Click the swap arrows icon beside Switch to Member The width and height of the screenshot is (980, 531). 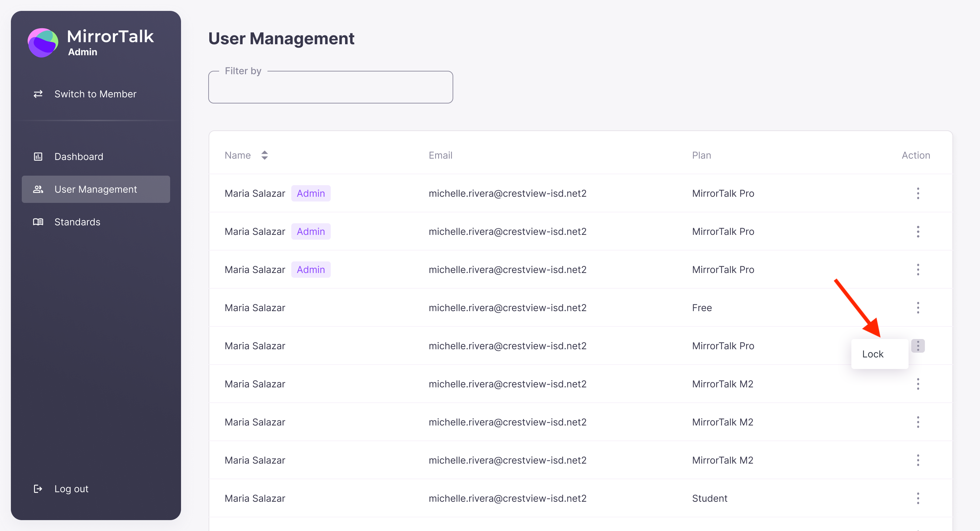point(38,94)
